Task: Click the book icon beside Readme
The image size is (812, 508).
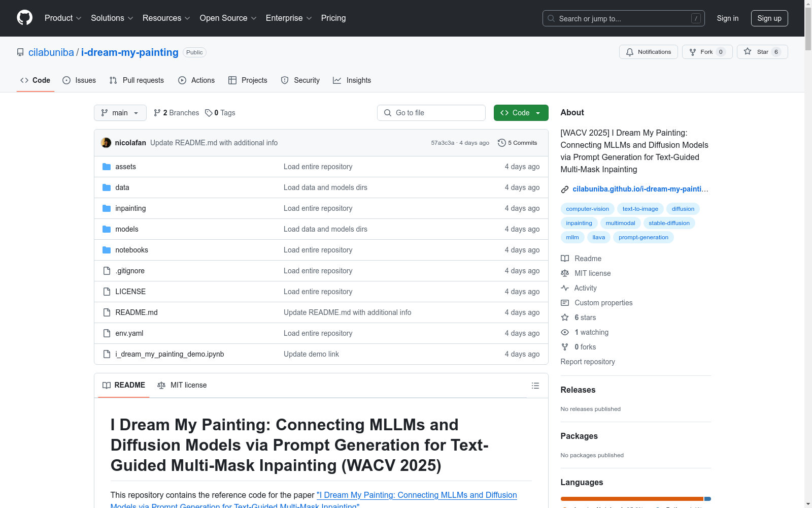Action: tap(565, 259)
